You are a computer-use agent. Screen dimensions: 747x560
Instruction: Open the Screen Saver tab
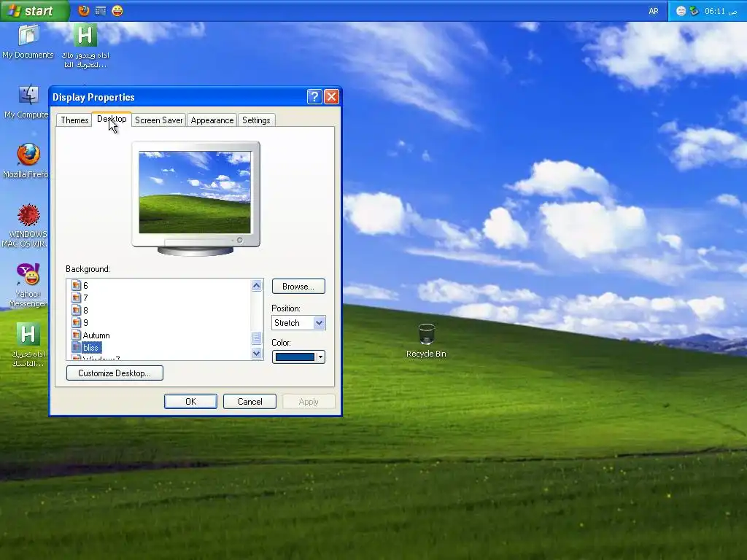(158, 120)
